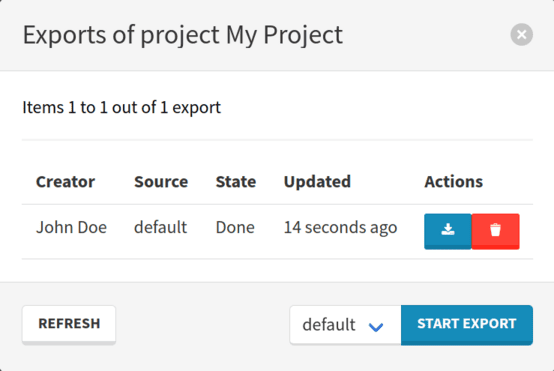Start a new export
The height and width of the screenshot is (371, 554).
[467, 324]
